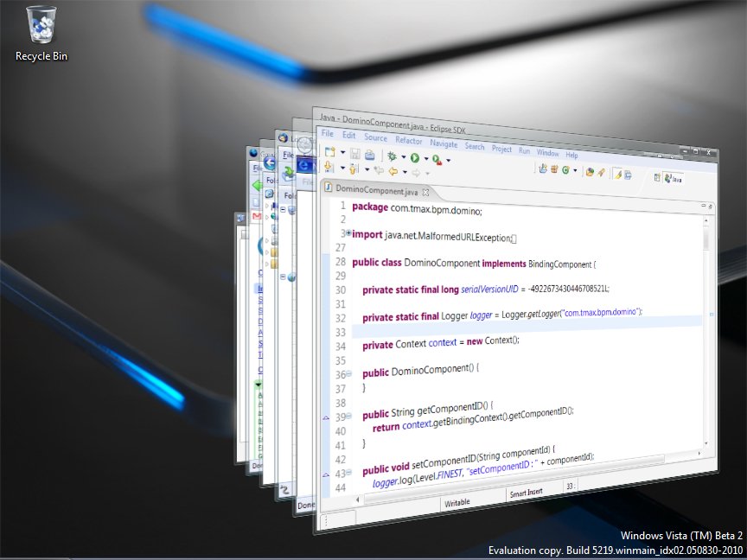
Task: Open the Search menu
Action: click(x=475, y=146)
